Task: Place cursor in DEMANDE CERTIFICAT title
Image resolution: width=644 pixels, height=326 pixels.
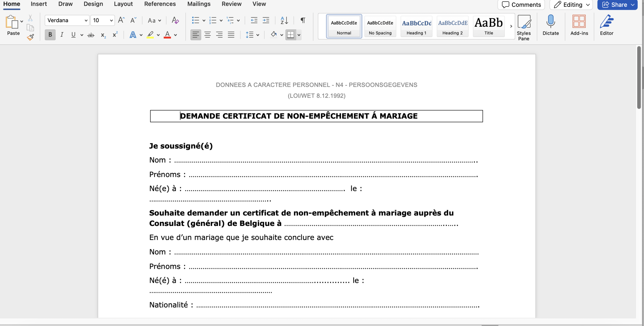Action: pos(299,116)
